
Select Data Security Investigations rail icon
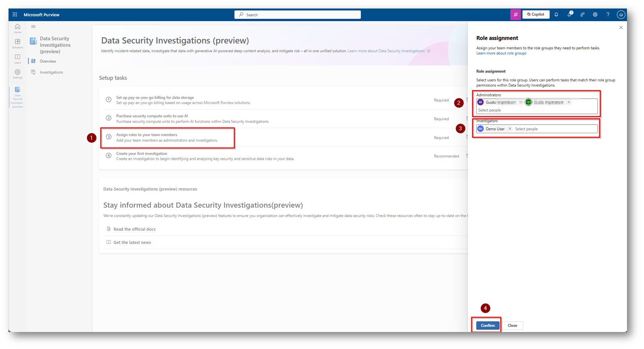[x=17, y=97]
